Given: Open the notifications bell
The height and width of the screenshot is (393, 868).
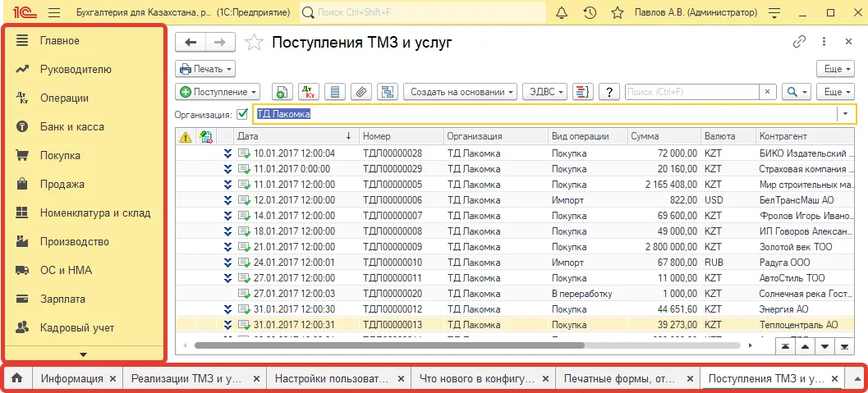Looking at the screenshot, I should pos(562,12).
